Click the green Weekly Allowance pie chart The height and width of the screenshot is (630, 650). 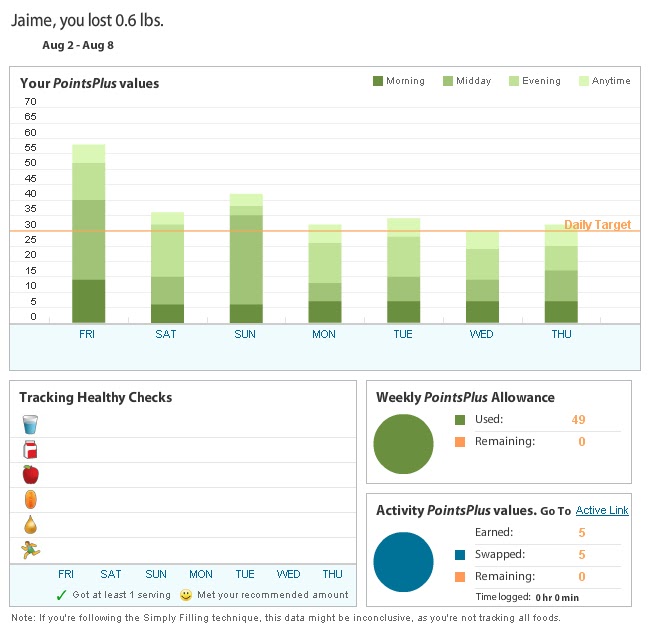(403, 444)
